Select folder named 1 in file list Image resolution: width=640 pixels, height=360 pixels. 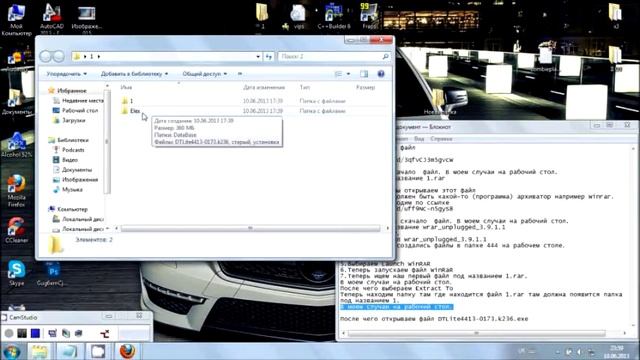click(131, 101)
